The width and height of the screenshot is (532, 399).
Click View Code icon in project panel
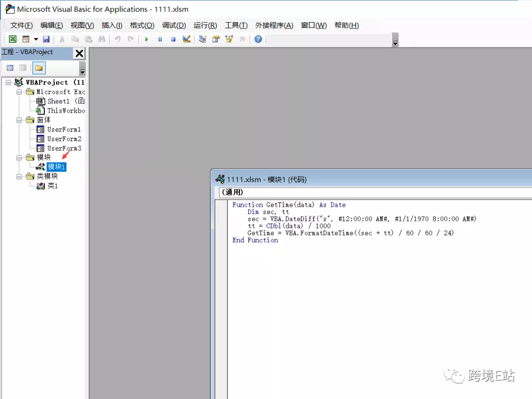pyautogui.click(x=10, y=68)
